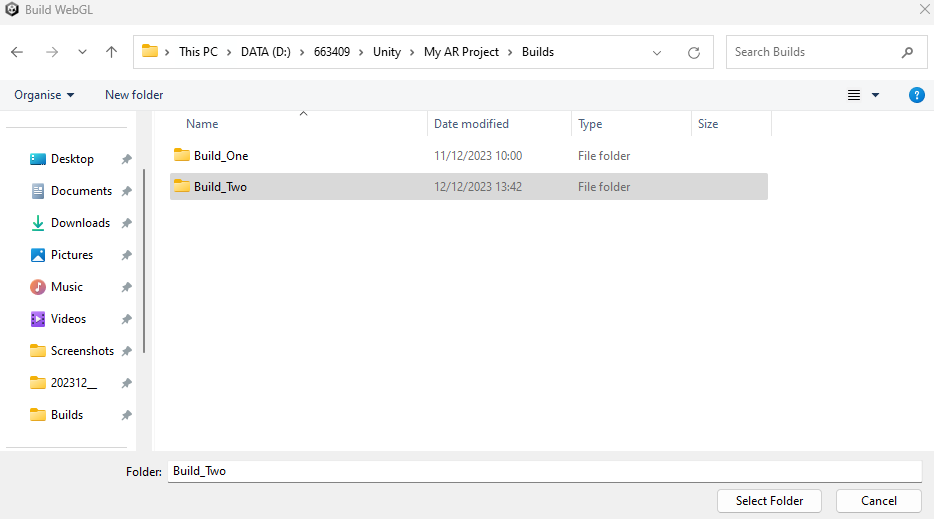Click My AR Project in breadcrumb path
The width and height of the screenshot is (934, 519).
click(461, 52)
